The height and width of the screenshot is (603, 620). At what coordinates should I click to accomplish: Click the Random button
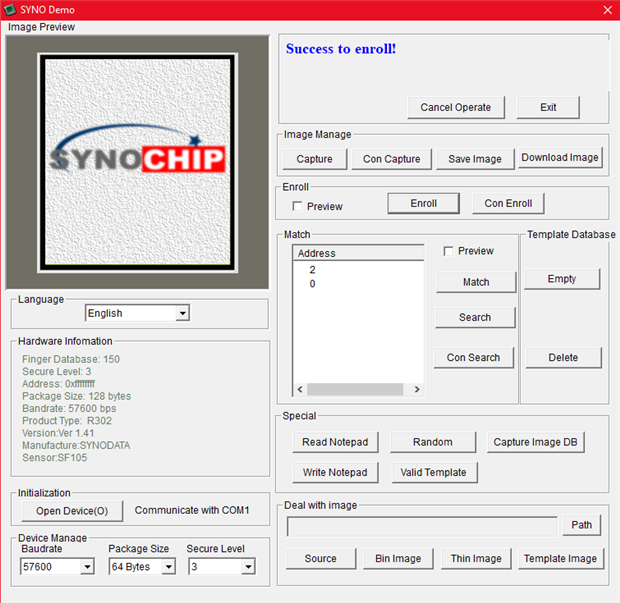[x=433, y=442]
